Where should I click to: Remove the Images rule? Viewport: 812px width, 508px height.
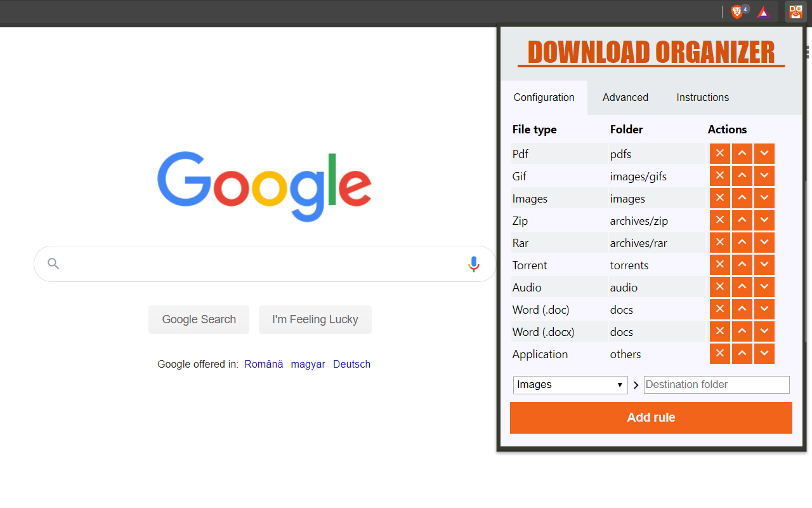720,198
